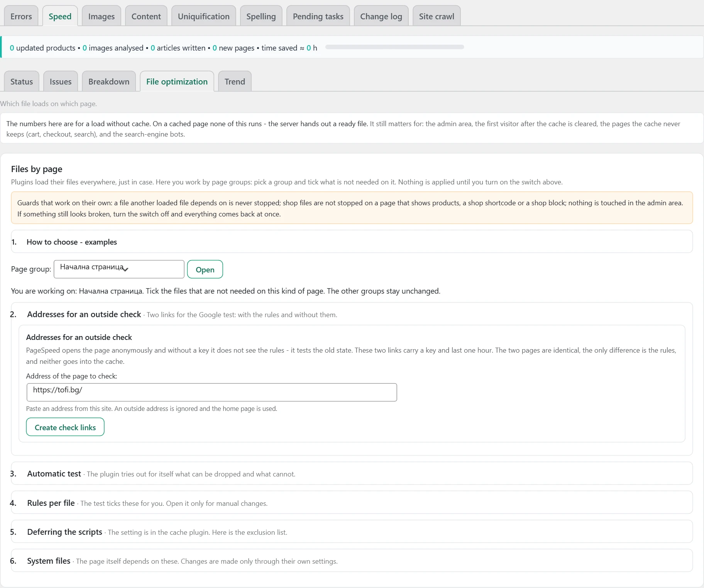Image resolution: width=704 pixels, height=588 pixels.
Task: Click the '0 new pages' stat
Action: (x=233, y=48)
